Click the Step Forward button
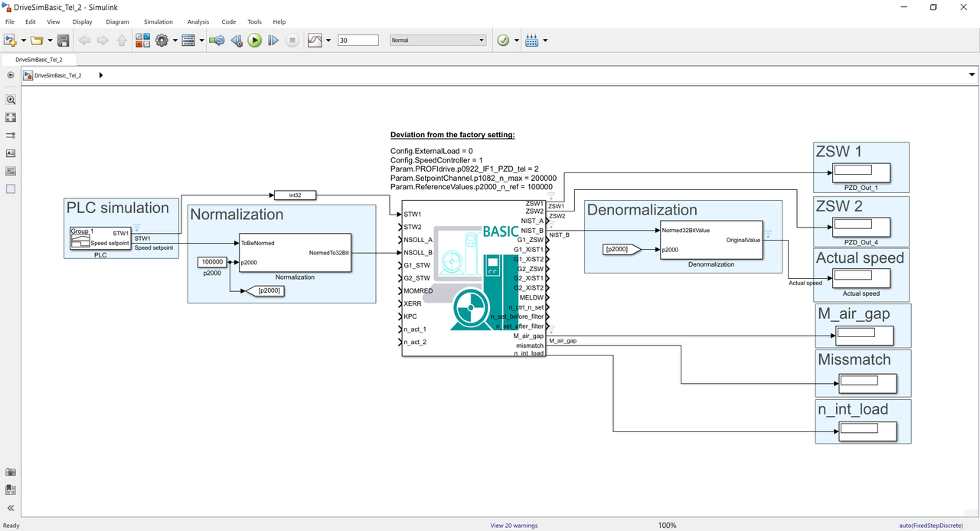980x531 pixels. (273, 41)
